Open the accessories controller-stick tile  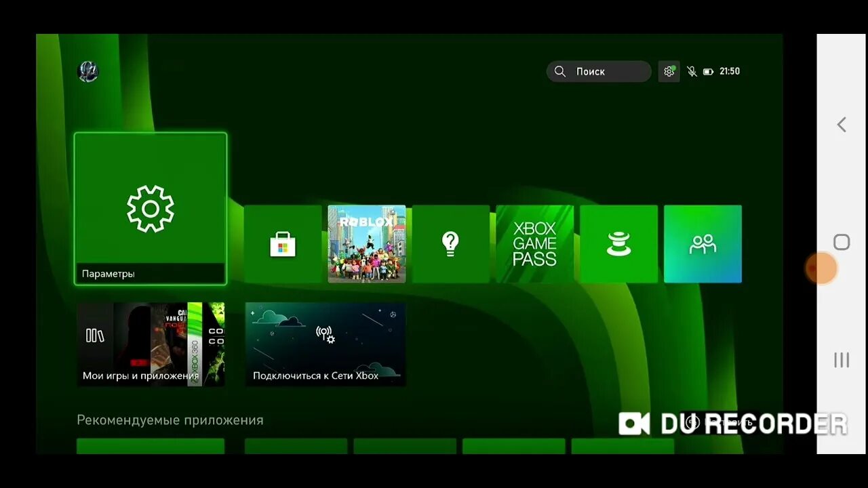point(619,244)
